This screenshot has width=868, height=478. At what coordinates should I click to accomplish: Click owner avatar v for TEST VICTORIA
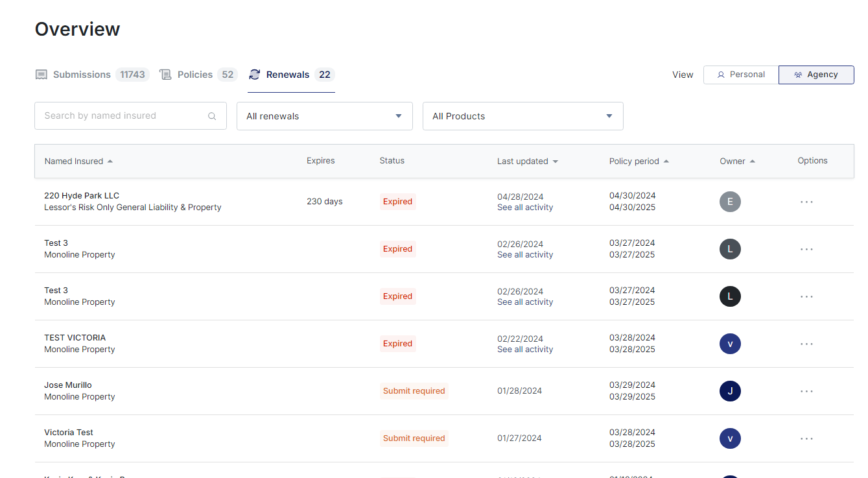(730, 344)
